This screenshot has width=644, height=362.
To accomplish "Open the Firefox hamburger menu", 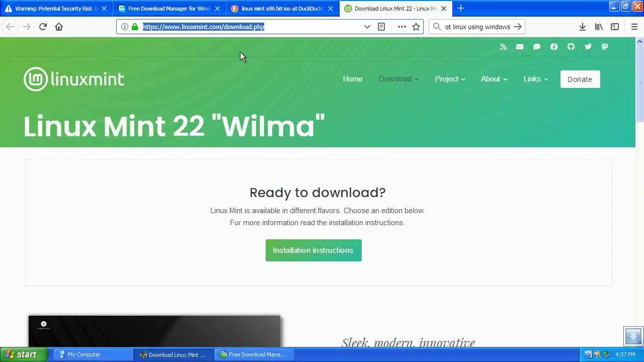I will (x=634, y=27).
